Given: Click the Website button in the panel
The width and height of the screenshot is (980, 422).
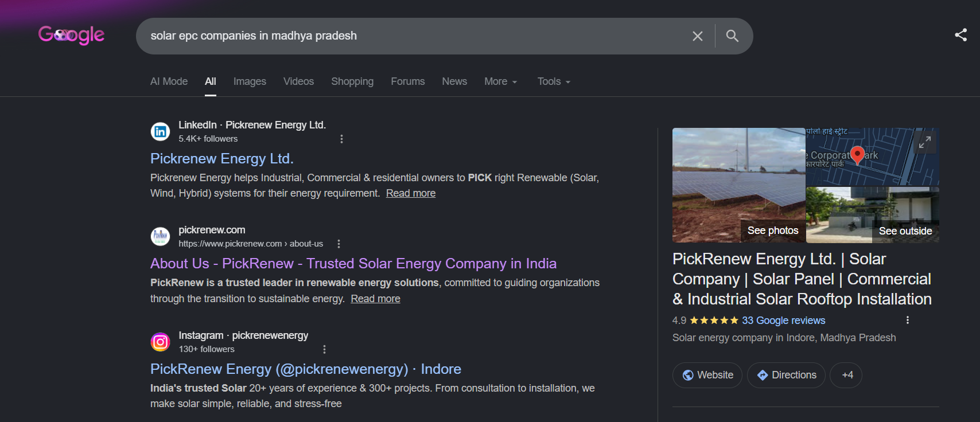Looking at the screenshot, I should (707, 375).
